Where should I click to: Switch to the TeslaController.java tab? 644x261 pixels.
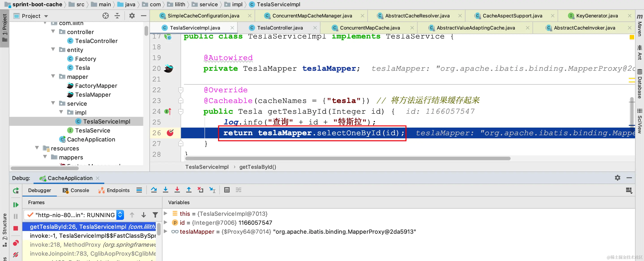280,28
